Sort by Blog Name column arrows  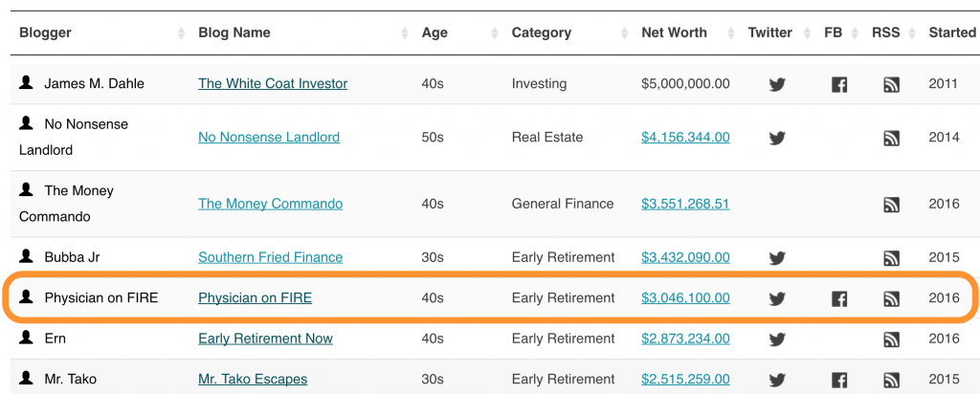[405, 33]
